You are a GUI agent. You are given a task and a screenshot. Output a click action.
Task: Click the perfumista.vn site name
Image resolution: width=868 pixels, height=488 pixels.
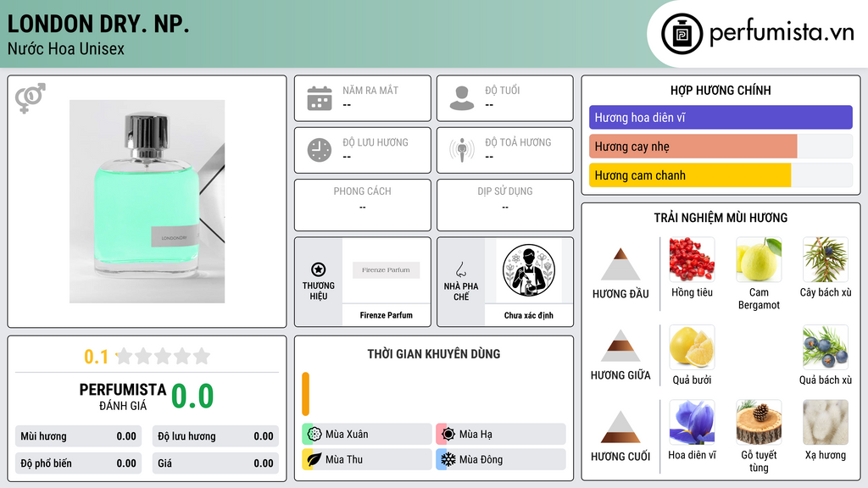click(x=782, y=33)
